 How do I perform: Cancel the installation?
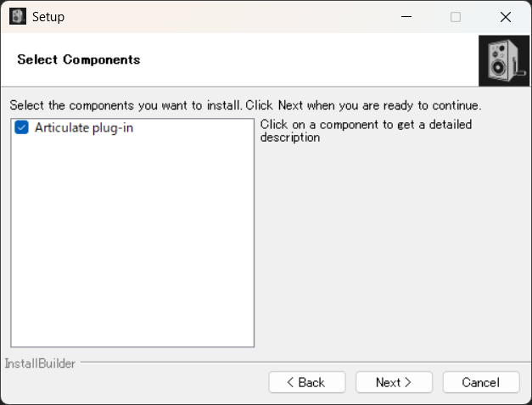point(480,383)
